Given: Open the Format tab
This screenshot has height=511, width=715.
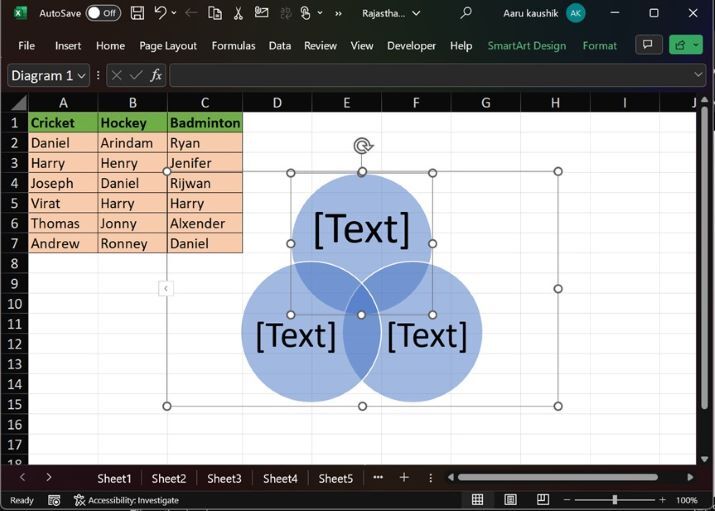Looking at the screenshot, I should [599, 46].
